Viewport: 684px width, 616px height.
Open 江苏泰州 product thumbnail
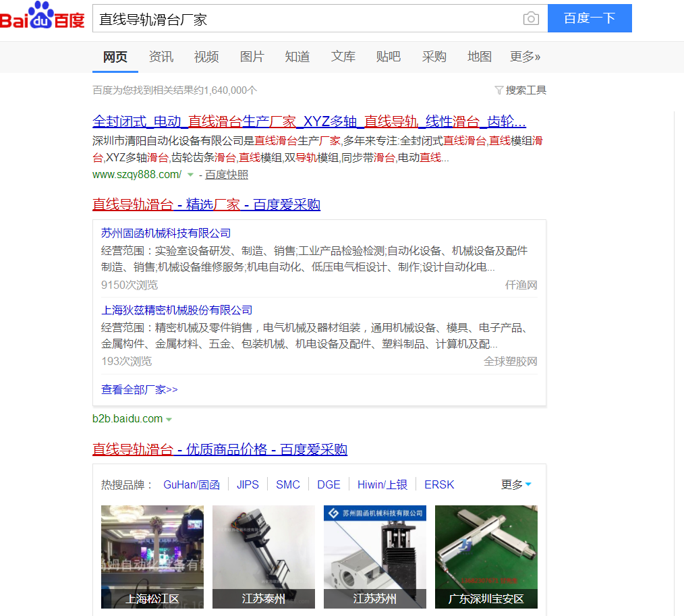[x=264, y=557]
